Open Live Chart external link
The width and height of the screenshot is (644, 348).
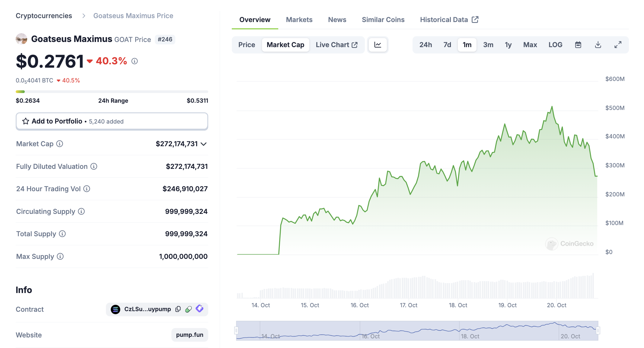(x=336, y=45)
